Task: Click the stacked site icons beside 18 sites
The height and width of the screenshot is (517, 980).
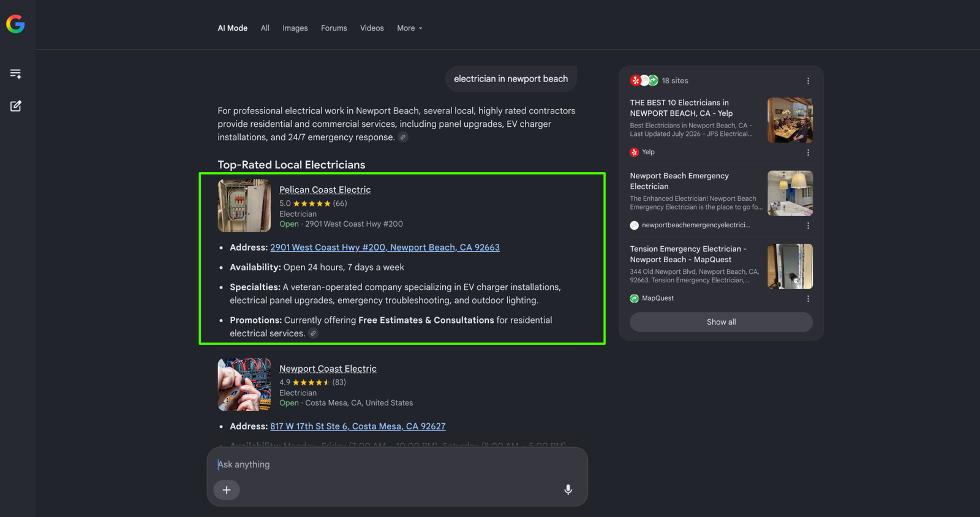Action: tap(644, 80)
